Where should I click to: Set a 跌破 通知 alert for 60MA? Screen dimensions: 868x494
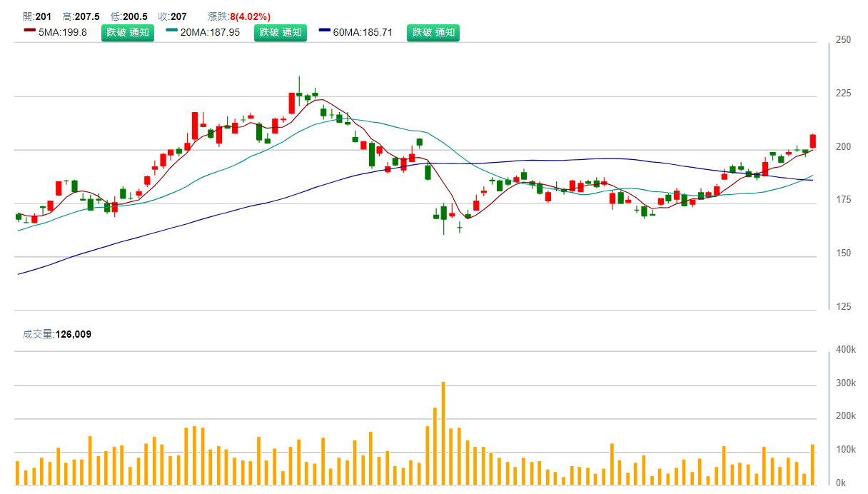tap(433, 32)
